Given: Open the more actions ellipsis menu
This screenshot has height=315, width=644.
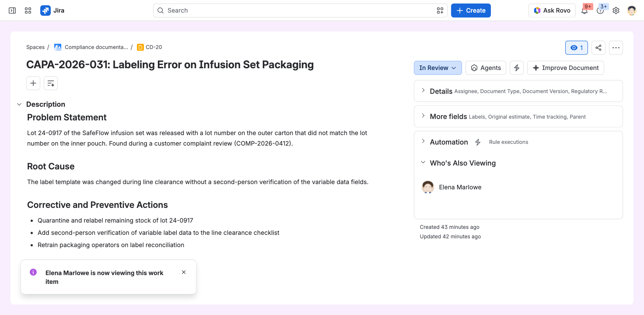Looking at the screenshot, I should coord(616,48).
